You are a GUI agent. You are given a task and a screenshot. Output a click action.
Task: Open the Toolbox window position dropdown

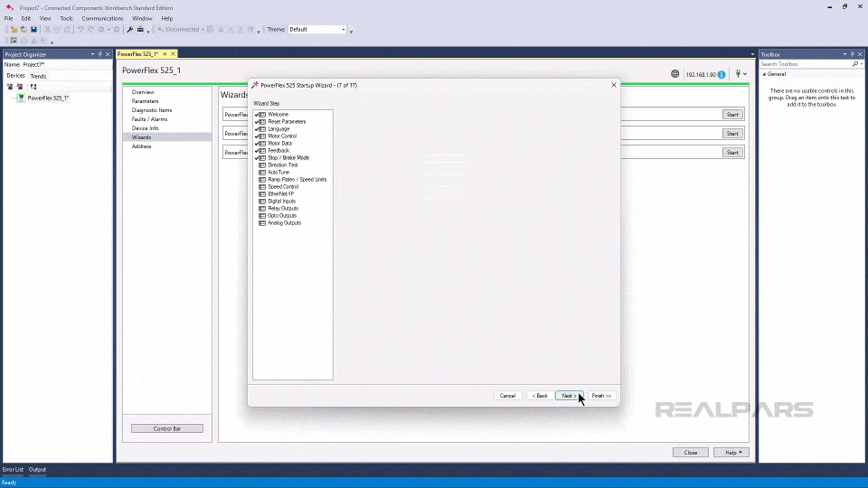(844, 54)
